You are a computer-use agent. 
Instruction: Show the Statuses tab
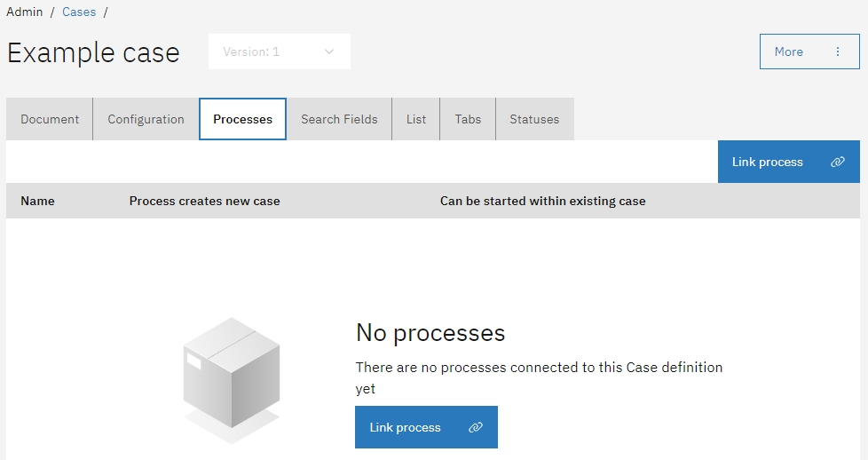pyautogui.click(x=534, y=119)
